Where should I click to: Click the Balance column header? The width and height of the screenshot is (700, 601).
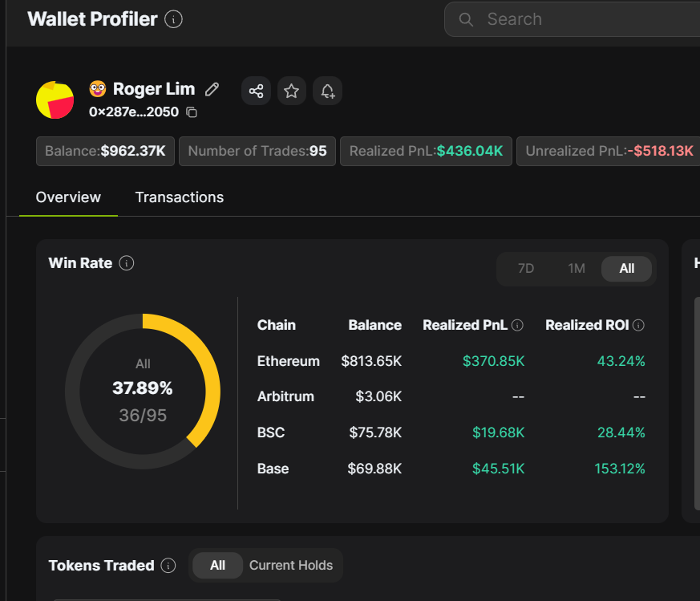[374, 325]
